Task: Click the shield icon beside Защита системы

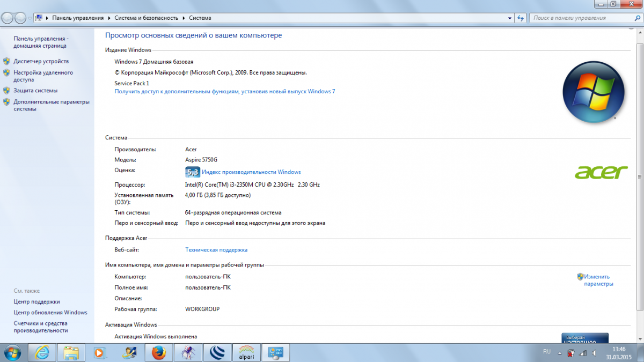Action: pos(6,91)
